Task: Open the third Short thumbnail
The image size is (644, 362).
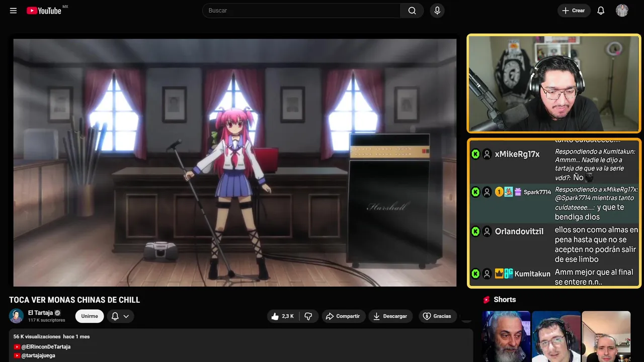Action: (x=606, y=336)
